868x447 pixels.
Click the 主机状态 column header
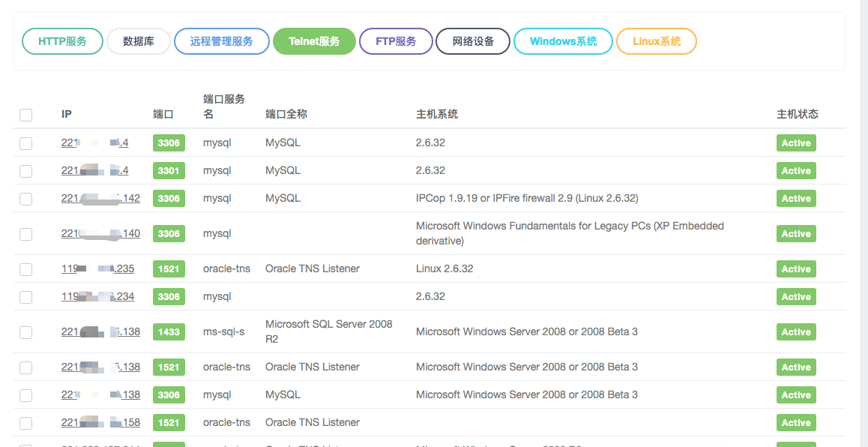797,114
